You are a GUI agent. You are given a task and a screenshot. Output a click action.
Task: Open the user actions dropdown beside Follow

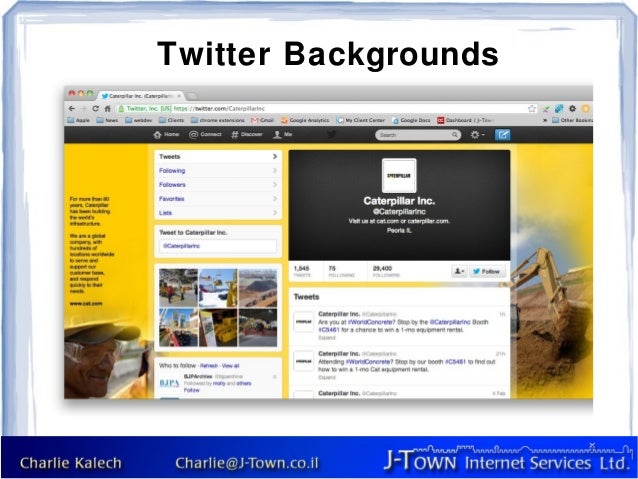pyautogui.click(x=459, y=271)
